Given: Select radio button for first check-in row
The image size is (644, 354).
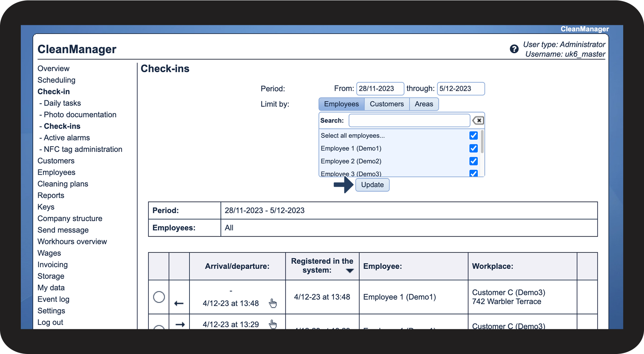Looking at the screenshot, I should (159, 297).
